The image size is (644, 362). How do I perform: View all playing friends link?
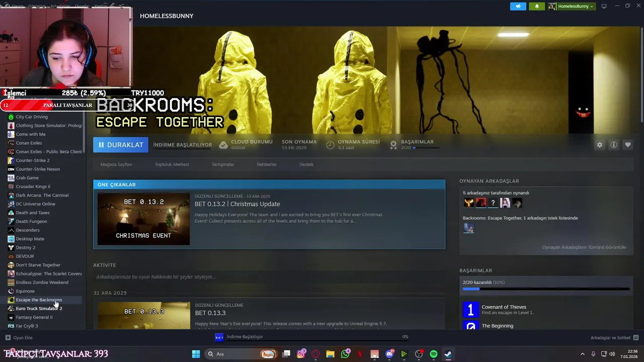click(584, 247)
